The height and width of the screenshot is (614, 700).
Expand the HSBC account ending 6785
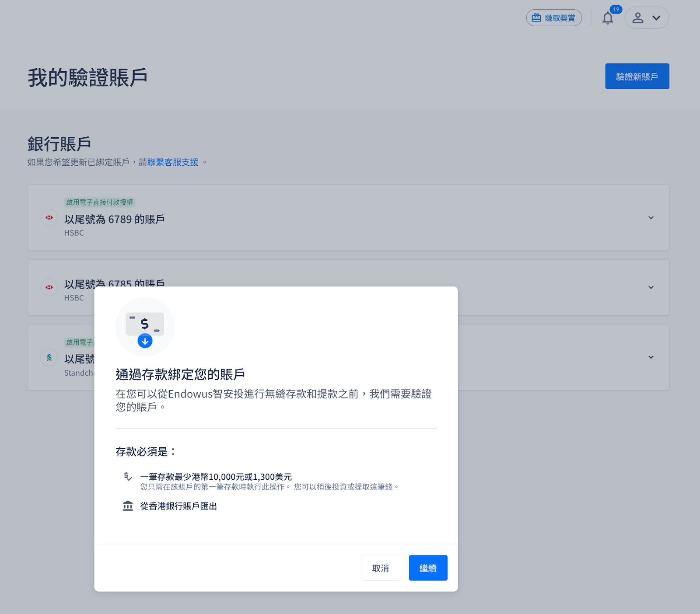651,287
